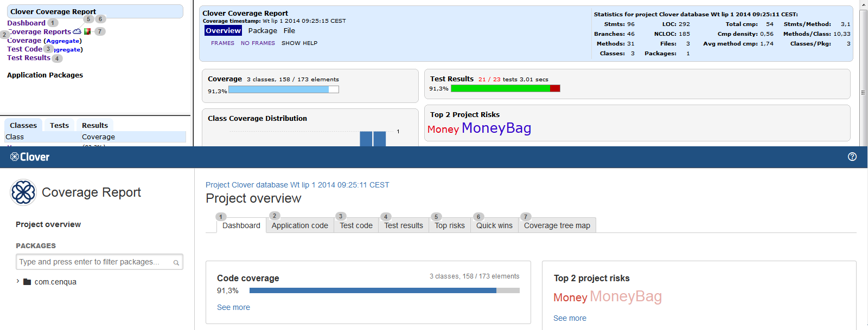This screenshot has height=330, width=868.
Task: Open the Top risks tab
Action: point(450,225)
